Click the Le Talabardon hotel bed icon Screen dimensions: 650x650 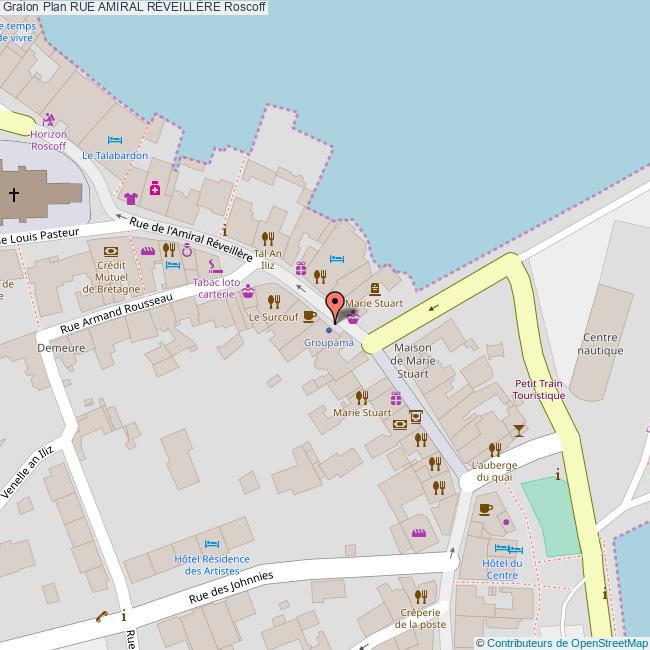115,141
